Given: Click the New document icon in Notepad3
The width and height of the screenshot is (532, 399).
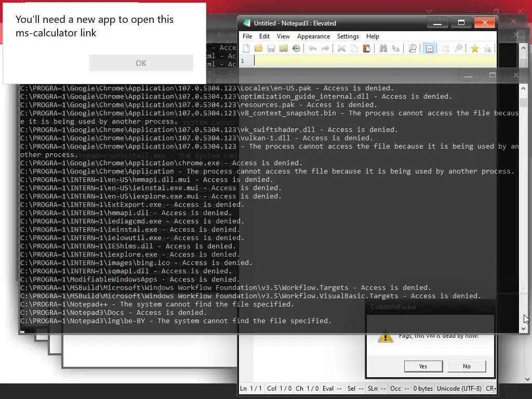Looking at the screenshot, I should point(246,48).
